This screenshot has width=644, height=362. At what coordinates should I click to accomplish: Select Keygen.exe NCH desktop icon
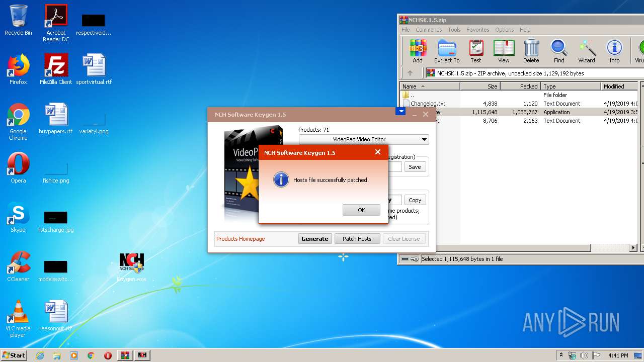132,266
